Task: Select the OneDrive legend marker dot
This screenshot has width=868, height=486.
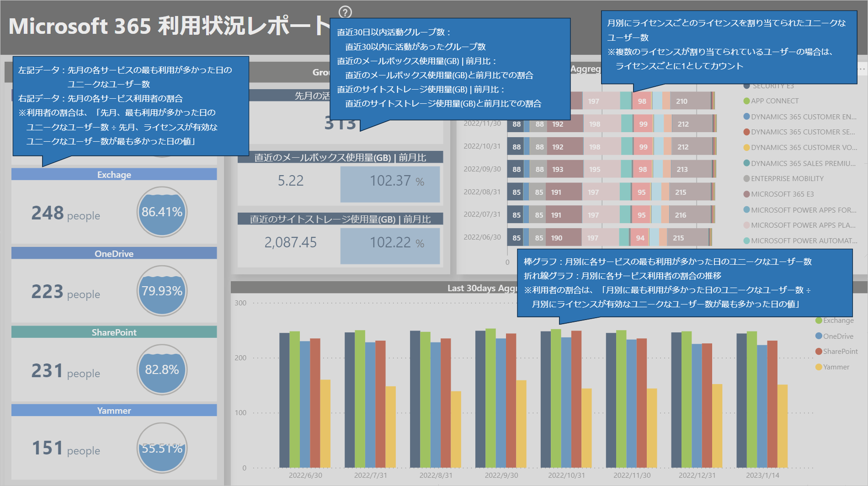Action: coord(819,336)
